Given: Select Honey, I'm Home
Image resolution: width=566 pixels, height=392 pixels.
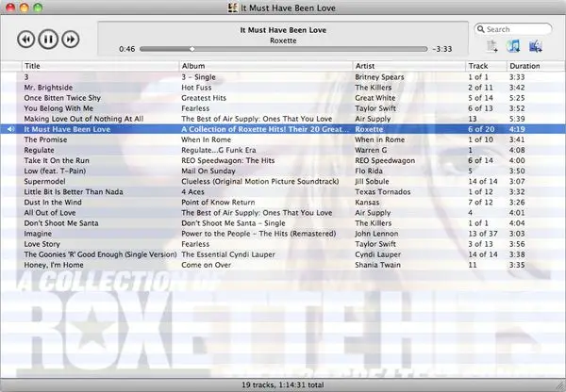Looking at the screenshot, I should point(54,265).
